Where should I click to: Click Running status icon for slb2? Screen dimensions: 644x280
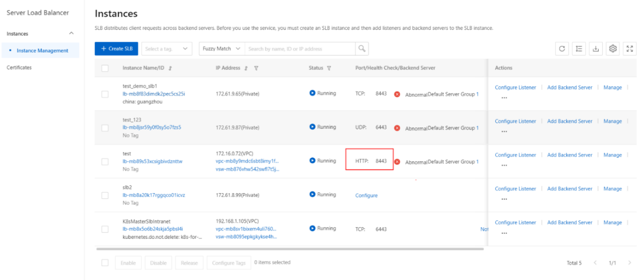pyautogui.click(x=312, y=195)
